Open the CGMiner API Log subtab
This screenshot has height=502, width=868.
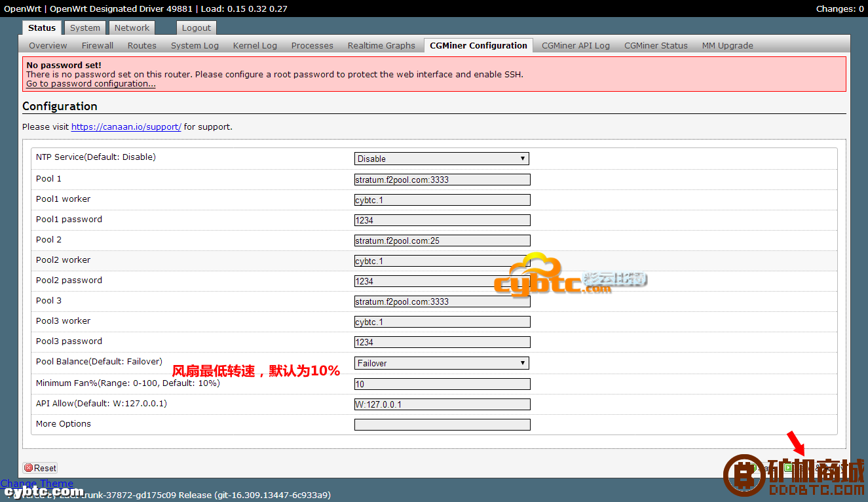pos(576,45)
